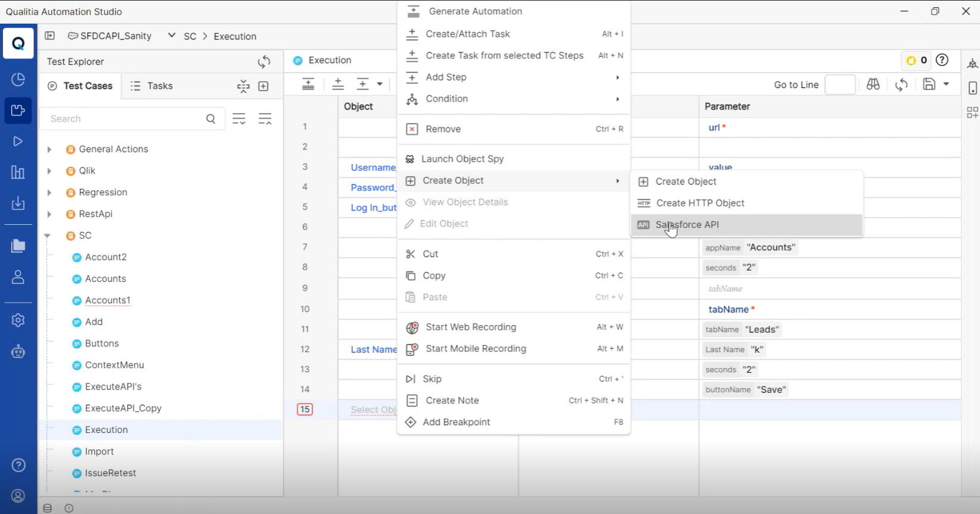The image size is (980, 514).
Task: Open the SFDCAPI_Sanity project dropdown
Action: pyautogui.click(x=172, y=36)
